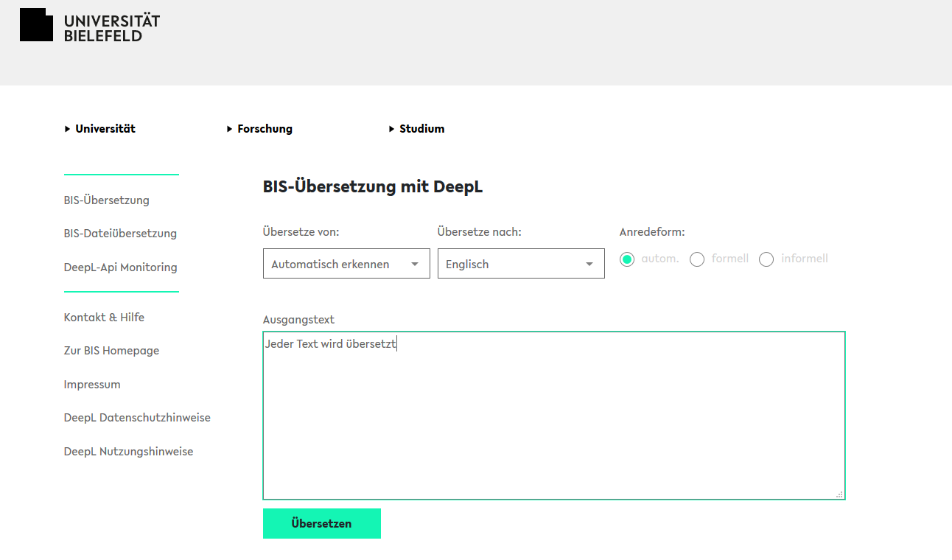Navigate to Zur BIS Homepage

coord(111,351)
